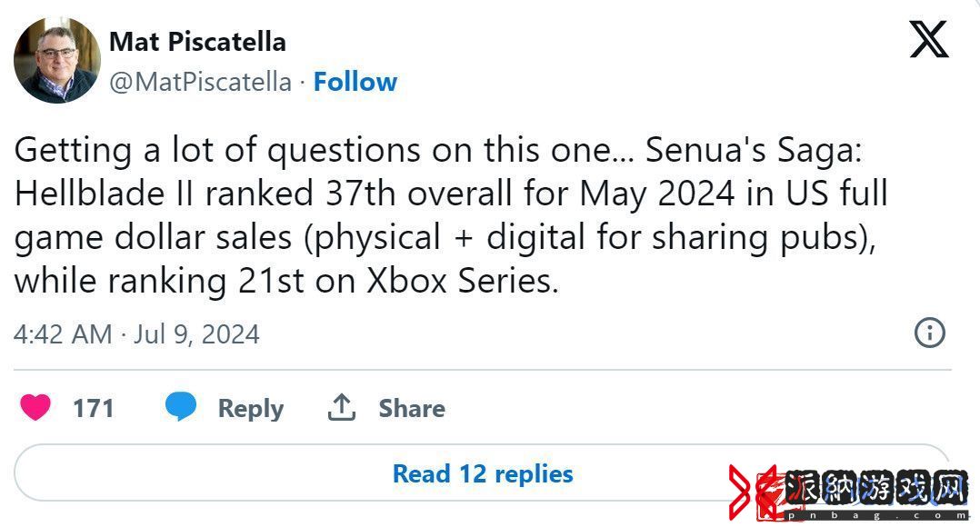Screen dimensions: 980x527
Task: Open the 4:42 AM time link
Action: click(x=63, y=334)
